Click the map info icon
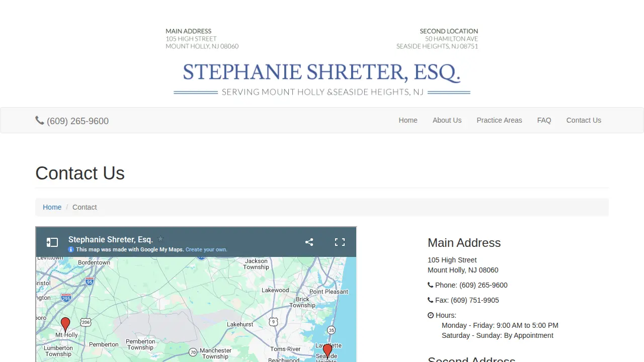The height and width of the screenshot is (362, 644). (x=71, y=249)
